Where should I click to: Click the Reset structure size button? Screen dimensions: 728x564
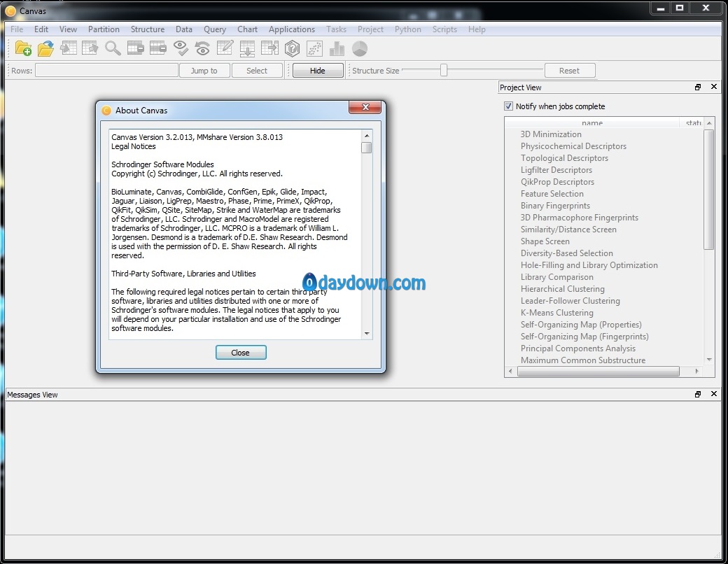[569, 71]
